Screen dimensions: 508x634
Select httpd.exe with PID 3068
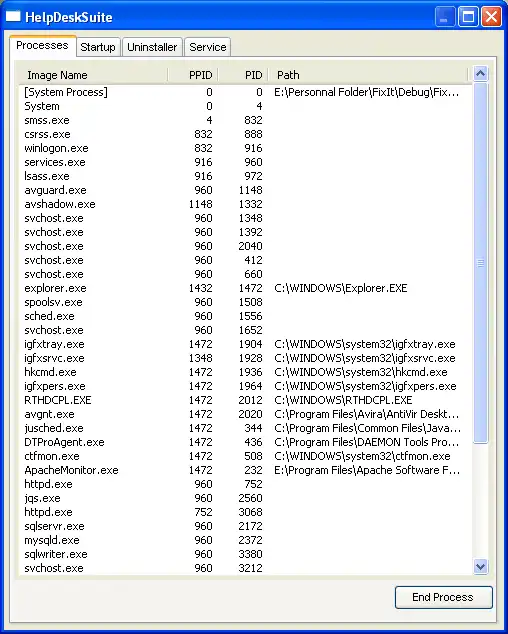(245, 512)
